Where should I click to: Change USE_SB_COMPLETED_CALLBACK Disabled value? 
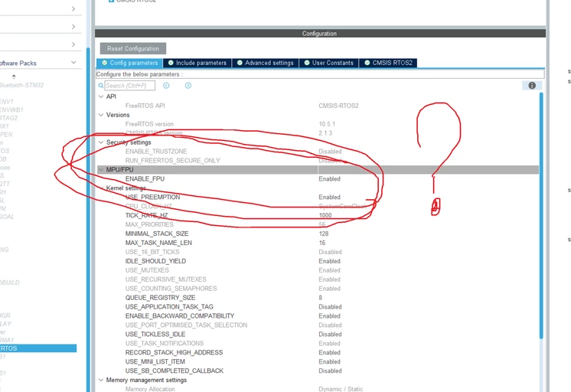[x=330, y=371]
